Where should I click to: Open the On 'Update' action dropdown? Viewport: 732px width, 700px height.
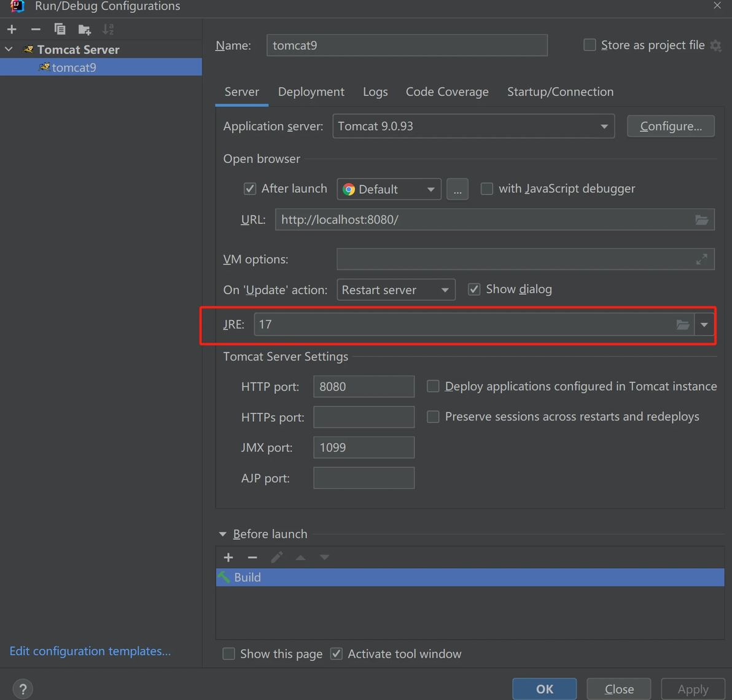(396, 290)
